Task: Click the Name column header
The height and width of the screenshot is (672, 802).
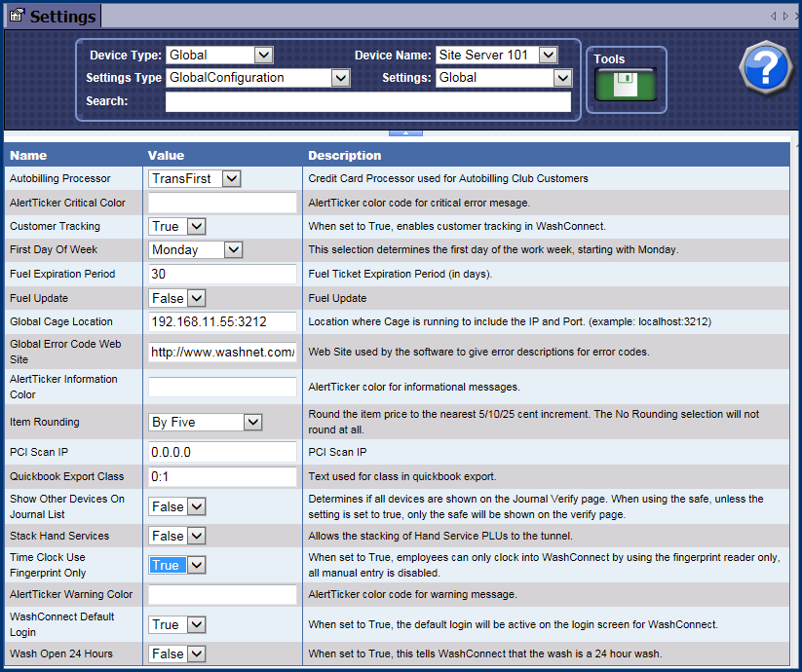Action: [29, 156]
